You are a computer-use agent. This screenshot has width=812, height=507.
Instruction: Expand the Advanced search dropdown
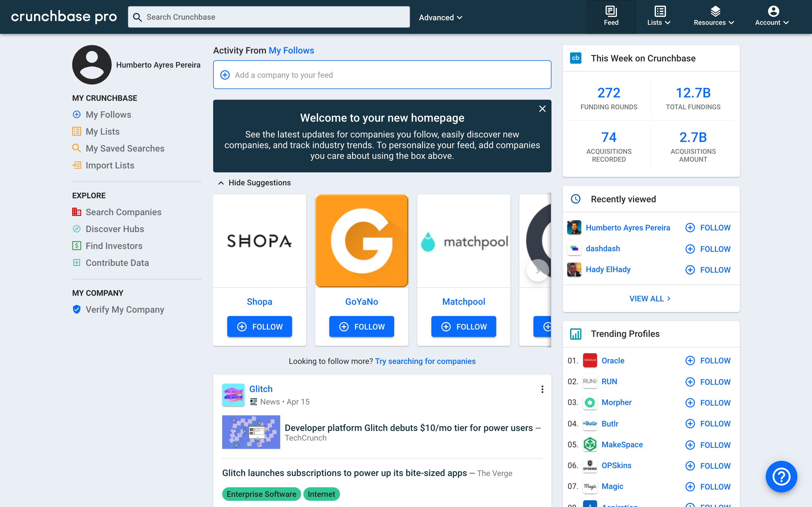click(x=440, y=17)
